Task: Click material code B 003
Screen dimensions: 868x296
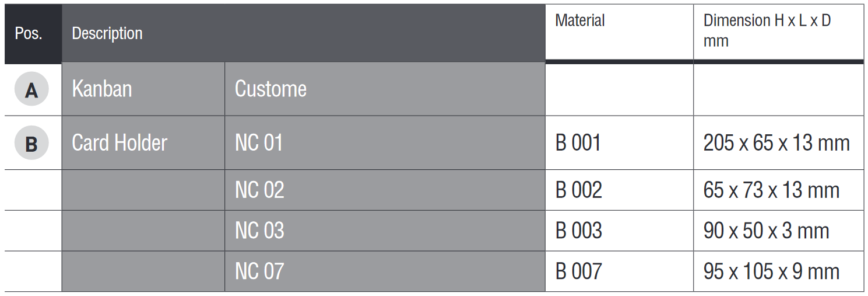Action: pos(578,231)
